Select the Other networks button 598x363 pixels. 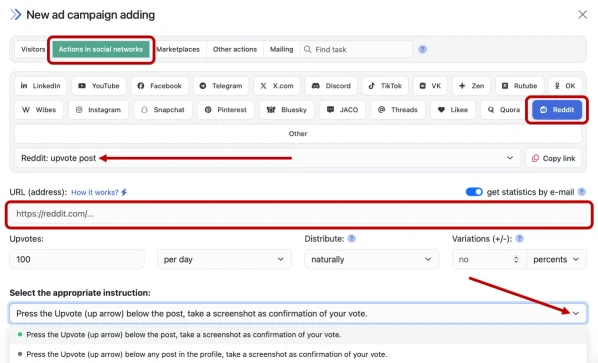(298, 134)
